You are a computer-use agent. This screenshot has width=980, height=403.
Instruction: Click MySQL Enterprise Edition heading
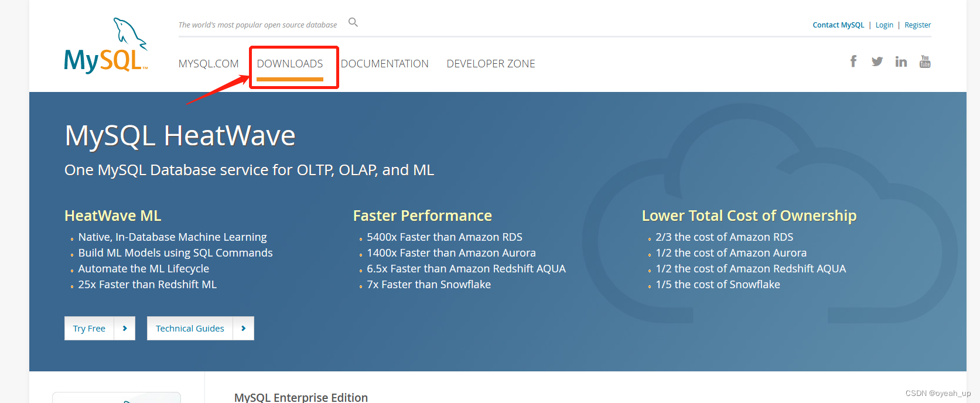click(x=301, y=397)
